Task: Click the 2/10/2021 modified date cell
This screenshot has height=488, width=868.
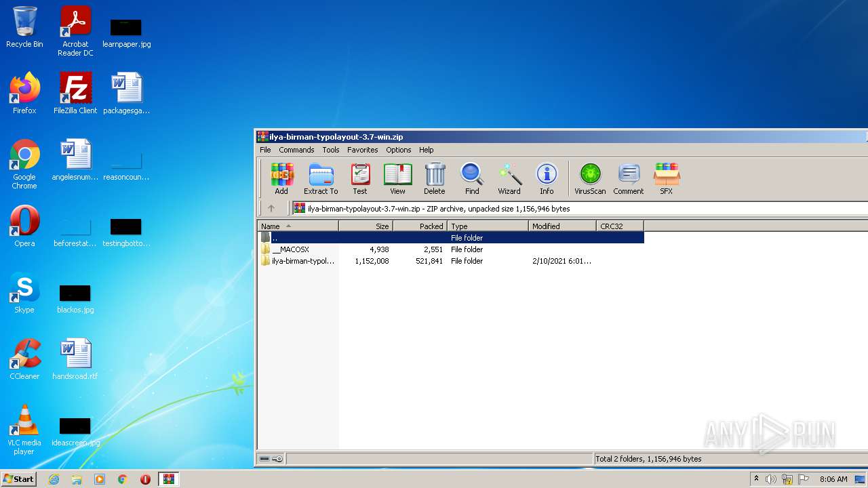Action: (x=561, y=261)
